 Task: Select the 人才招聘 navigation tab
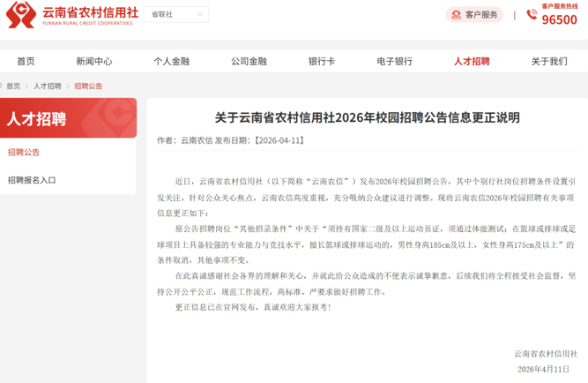pos(472,62)
